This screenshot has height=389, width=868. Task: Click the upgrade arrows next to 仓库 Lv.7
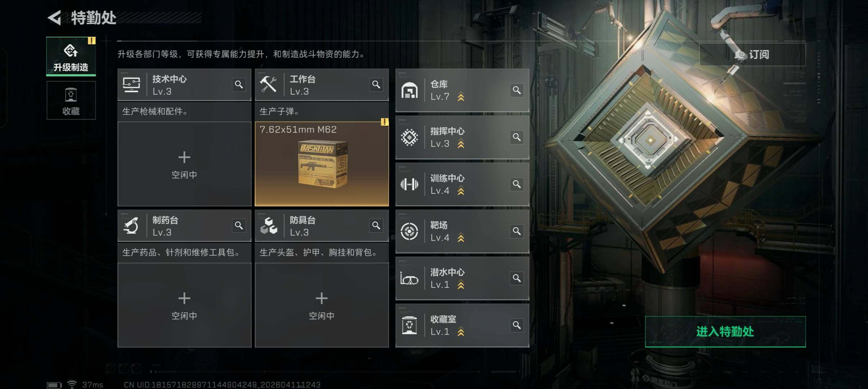461,97
